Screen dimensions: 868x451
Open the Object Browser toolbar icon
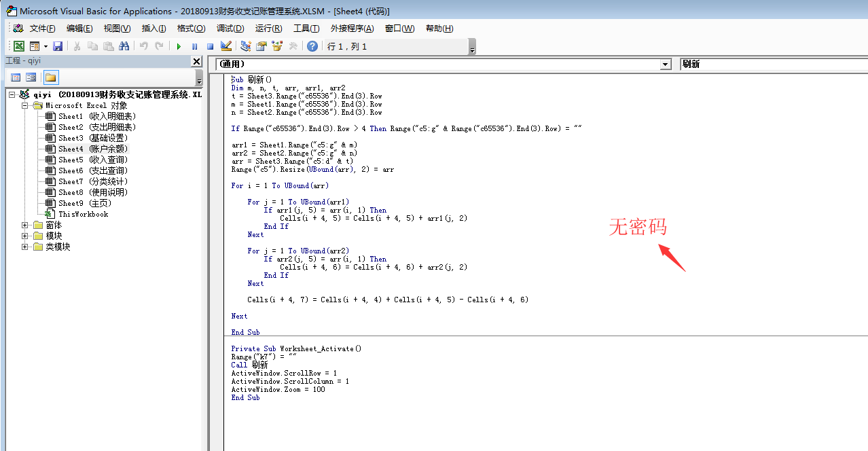click(x=276, y=46)
